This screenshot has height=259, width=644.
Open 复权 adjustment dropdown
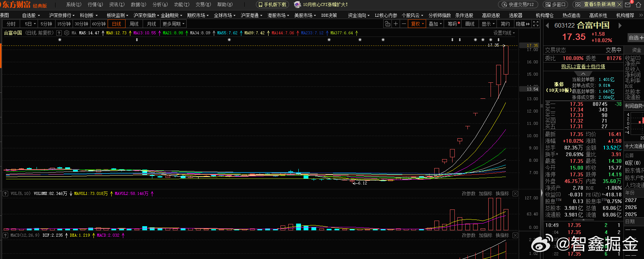(417, 24)
